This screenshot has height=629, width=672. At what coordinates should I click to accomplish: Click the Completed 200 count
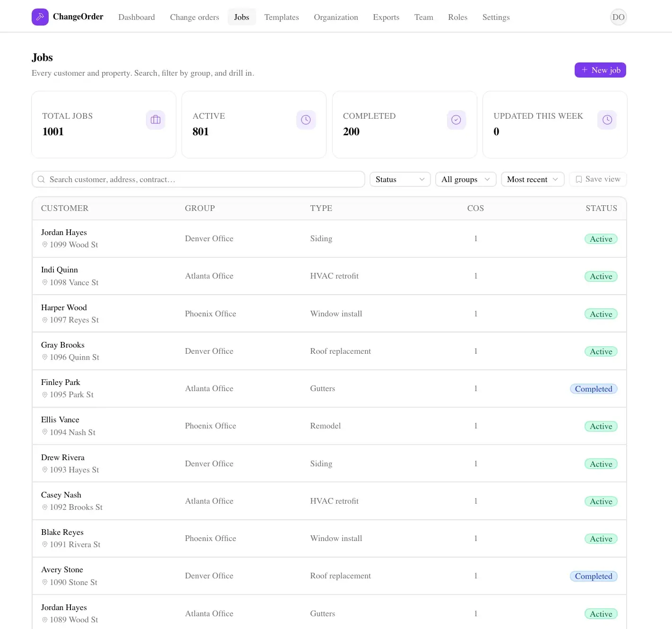click(351, 131)
